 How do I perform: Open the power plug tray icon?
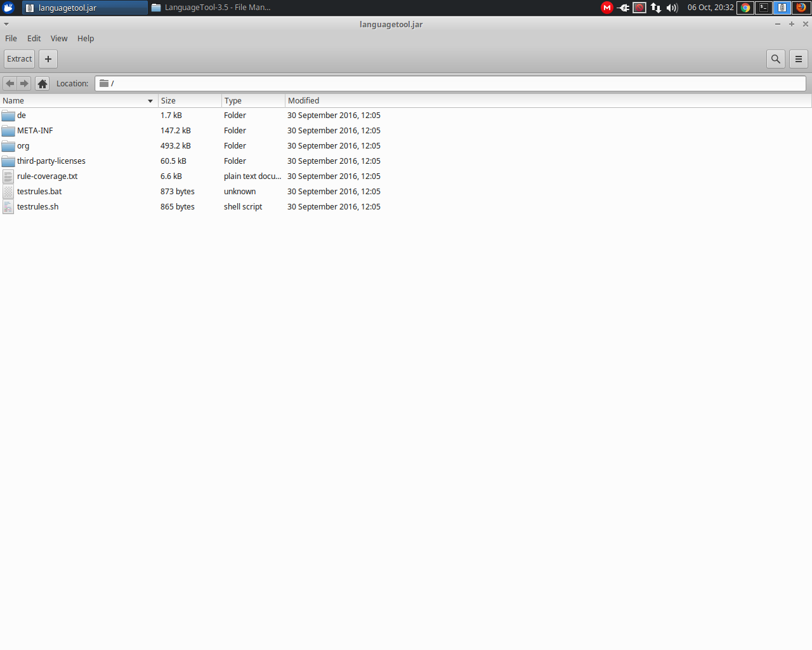tap(623, 8)
